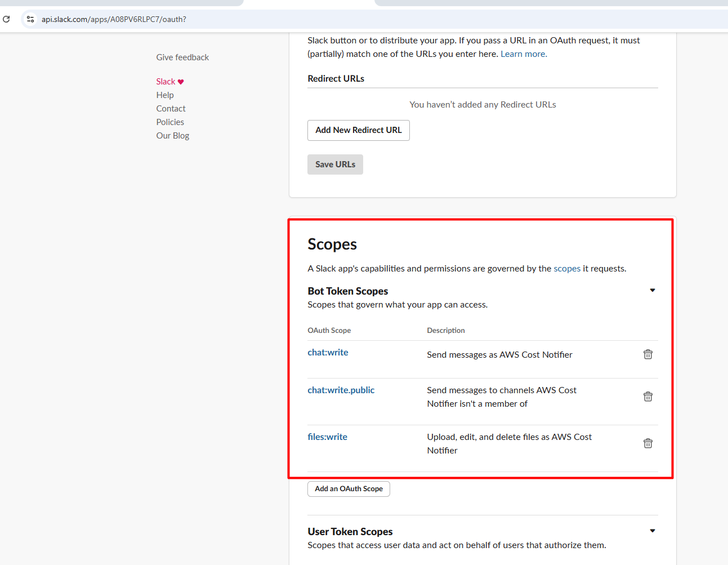Click 'Send messages to channels AWS Cost' description
This screenshot has width=728, height=565.
click(502, 397)
